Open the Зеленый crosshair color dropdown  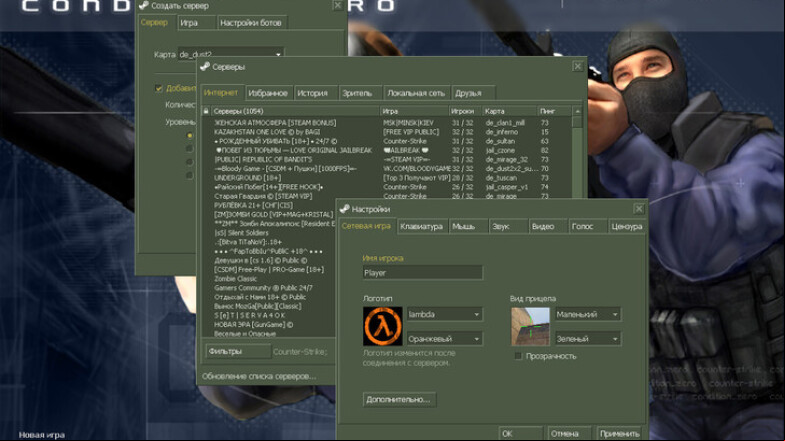click(x=588, y=339)
